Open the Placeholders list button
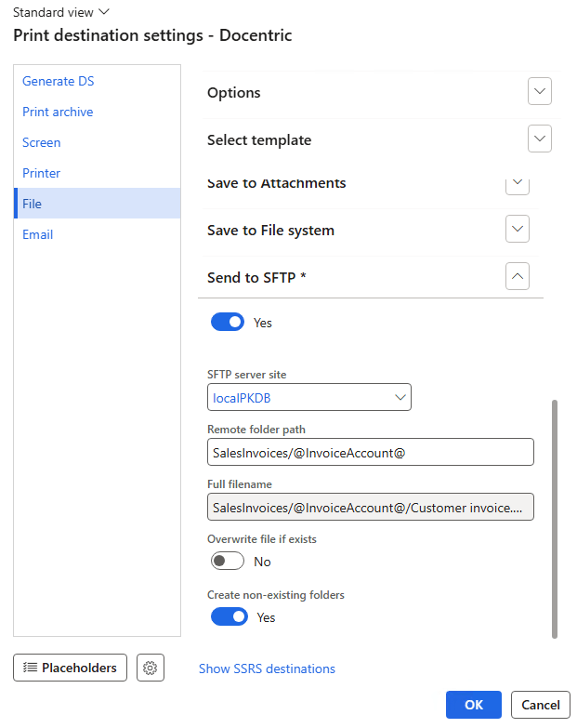The image size is (577, 728). click(70, 668)
